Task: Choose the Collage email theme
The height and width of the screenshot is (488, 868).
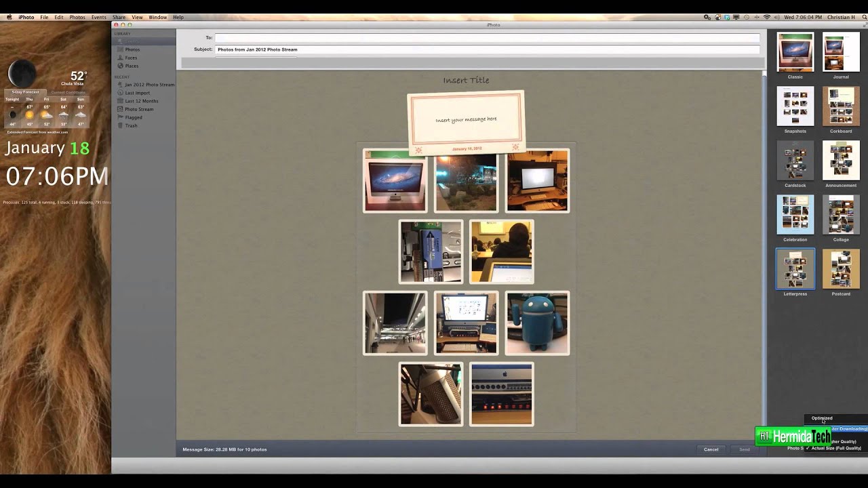Action: click(841, 215)
